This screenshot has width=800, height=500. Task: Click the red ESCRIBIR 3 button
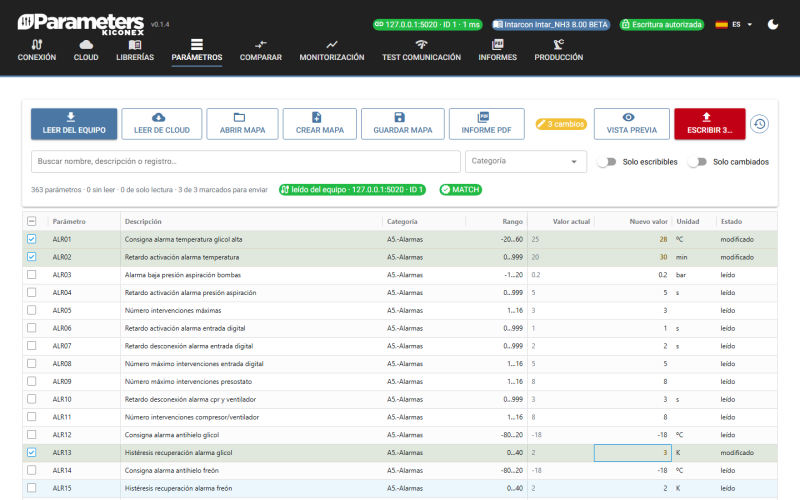(x=710, y=124)
